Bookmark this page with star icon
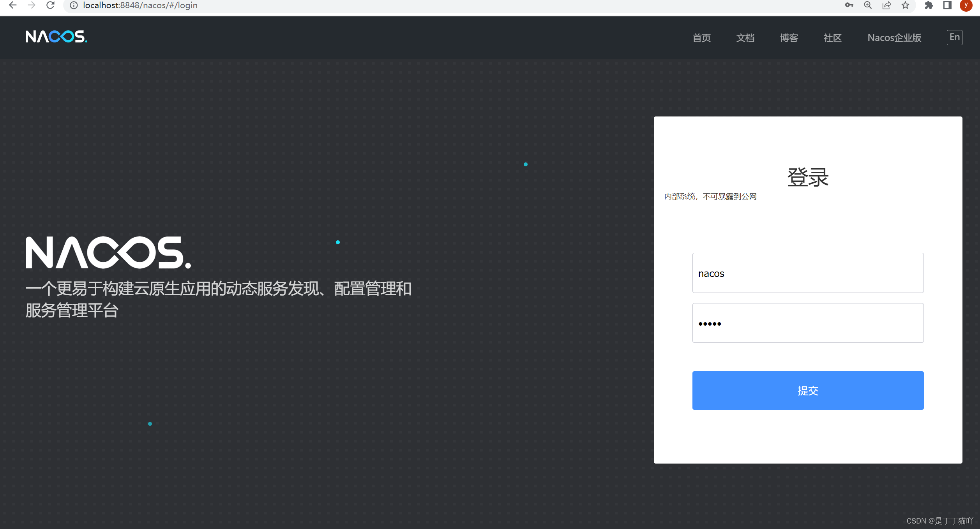This screenshot has width=980, height=529. coord(905,5)
